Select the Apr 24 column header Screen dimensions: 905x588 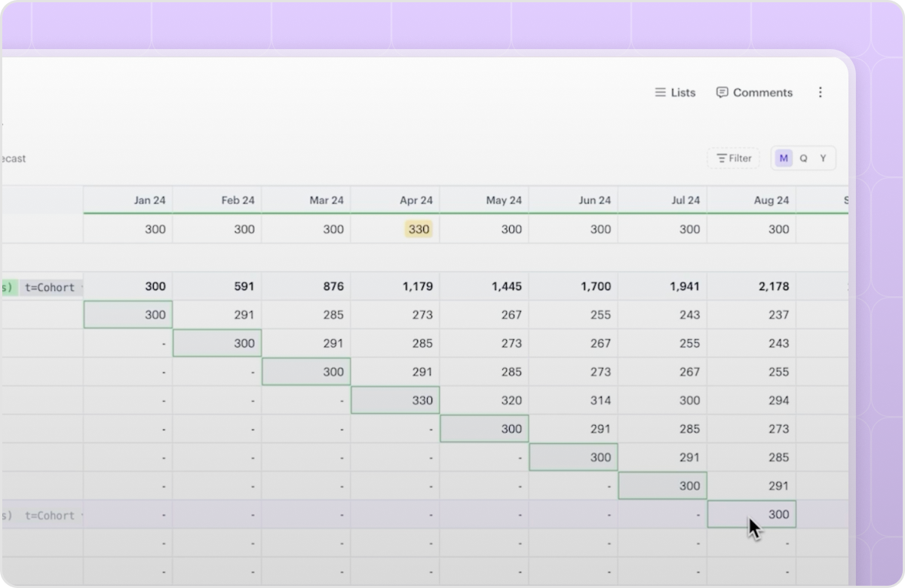tap(395, 200)
